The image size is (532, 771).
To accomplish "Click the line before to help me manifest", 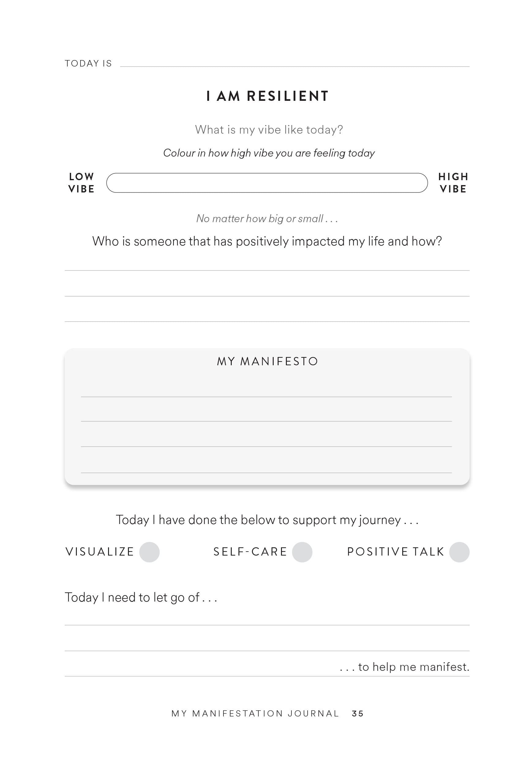I will click(202, 668).
